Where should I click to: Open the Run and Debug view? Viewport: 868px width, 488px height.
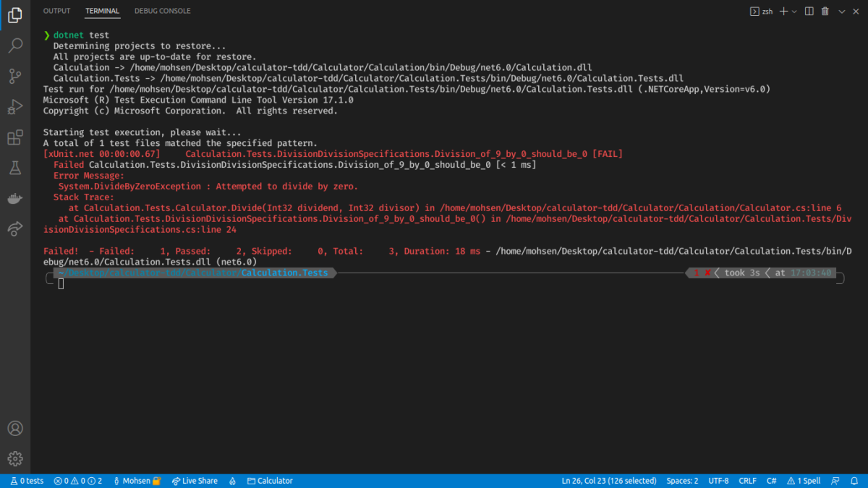click(x=14, y=107)
